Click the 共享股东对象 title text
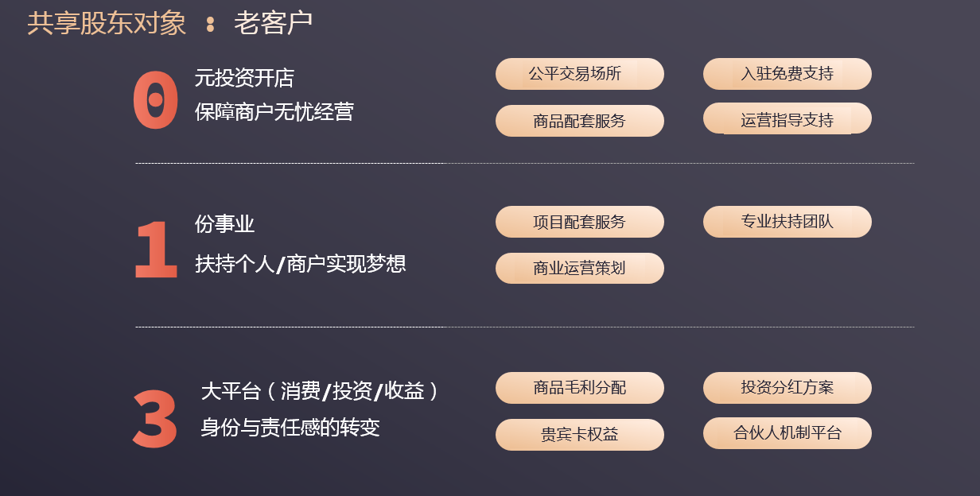 coord(107,24)
